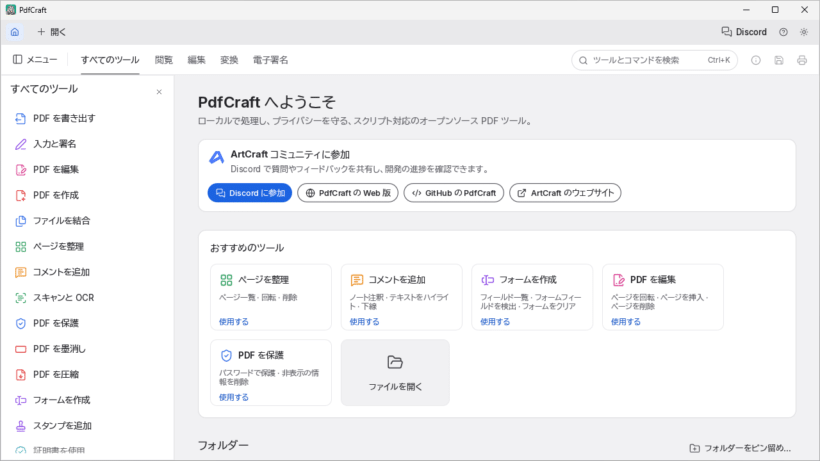
Task: Click the PdfCraft へようこそ heading
Action: [267, 102]
